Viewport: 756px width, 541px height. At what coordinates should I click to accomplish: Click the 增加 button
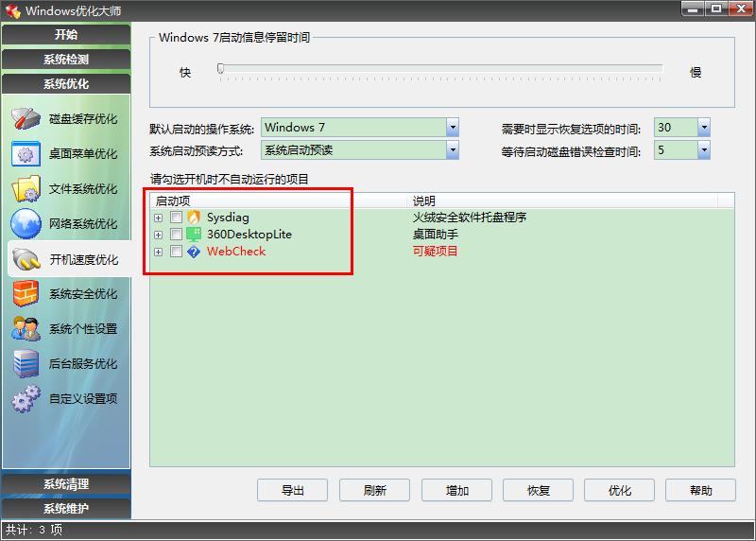tap(456, 490)
